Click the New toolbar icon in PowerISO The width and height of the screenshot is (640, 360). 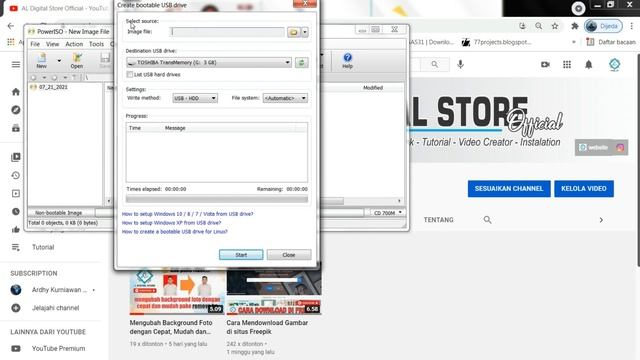coord(42,60)
